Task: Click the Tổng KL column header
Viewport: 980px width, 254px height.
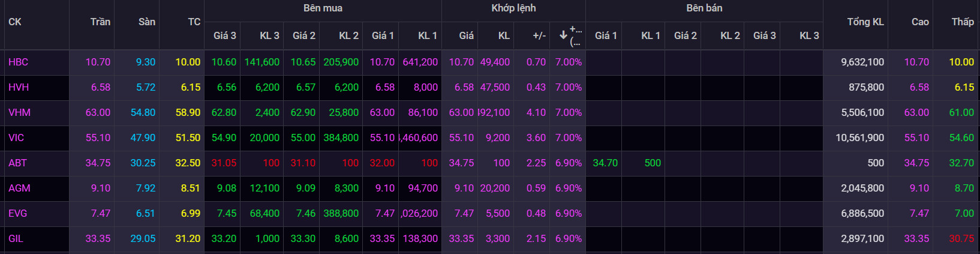Action: pyautogui.click(x=865, y=22)
